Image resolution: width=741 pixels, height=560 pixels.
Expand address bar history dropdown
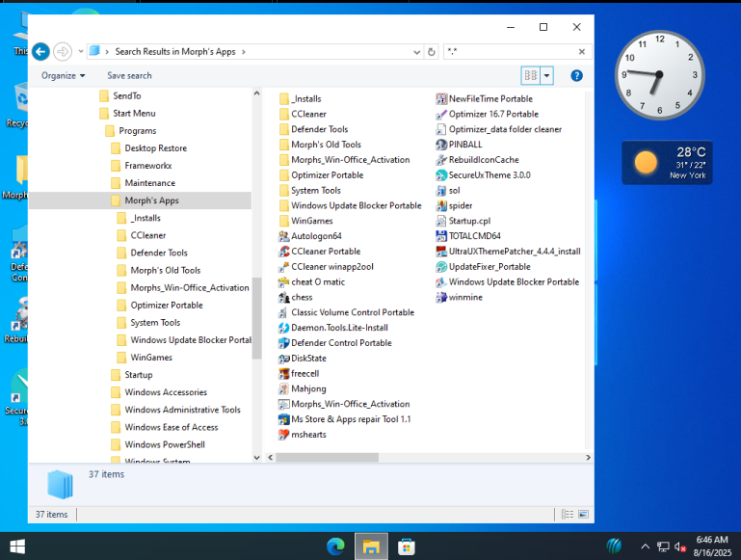coord(417,52)
